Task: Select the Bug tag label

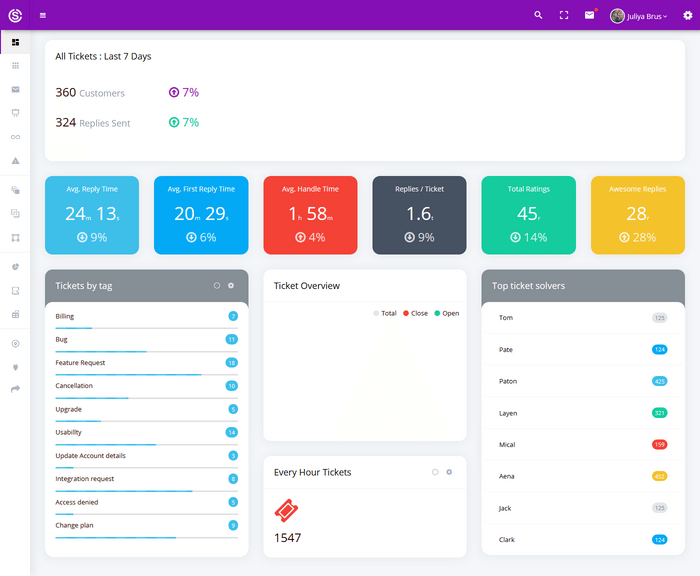Action: 62,339
